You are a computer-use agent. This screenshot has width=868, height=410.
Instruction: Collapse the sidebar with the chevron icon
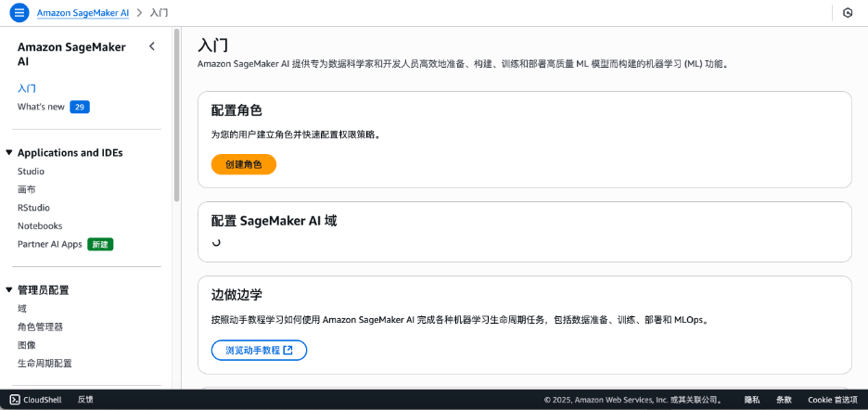coord(152,46)
